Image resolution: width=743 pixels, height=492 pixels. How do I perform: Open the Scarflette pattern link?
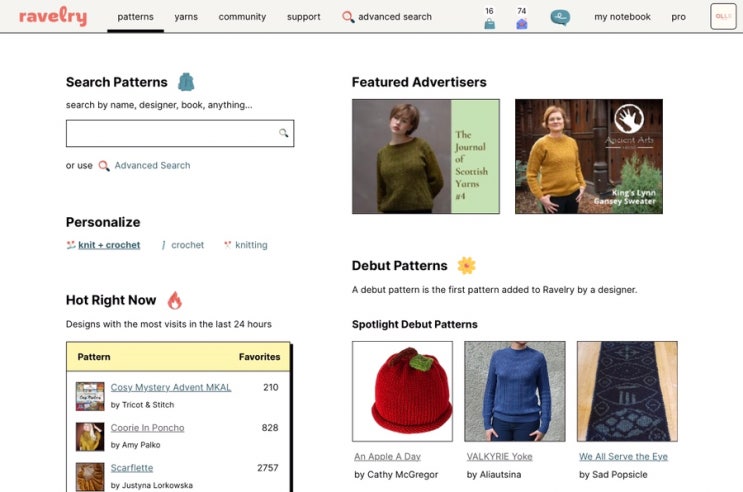point(132,468)
